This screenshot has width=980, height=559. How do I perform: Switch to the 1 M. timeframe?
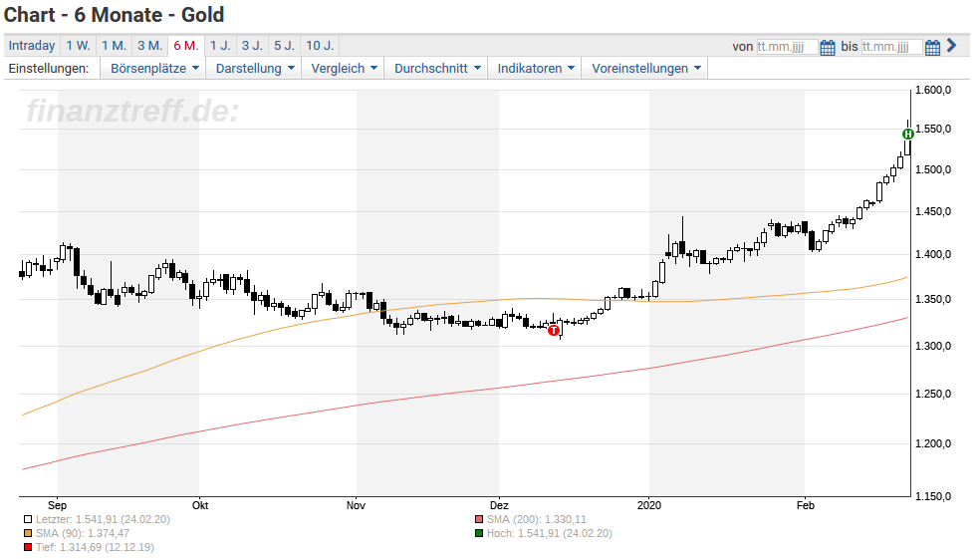pyautogui.click(x=114, y=46)
